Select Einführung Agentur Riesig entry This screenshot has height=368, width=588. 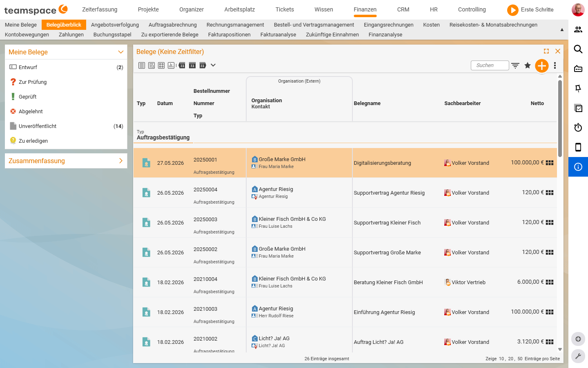(x=384, y=312)
